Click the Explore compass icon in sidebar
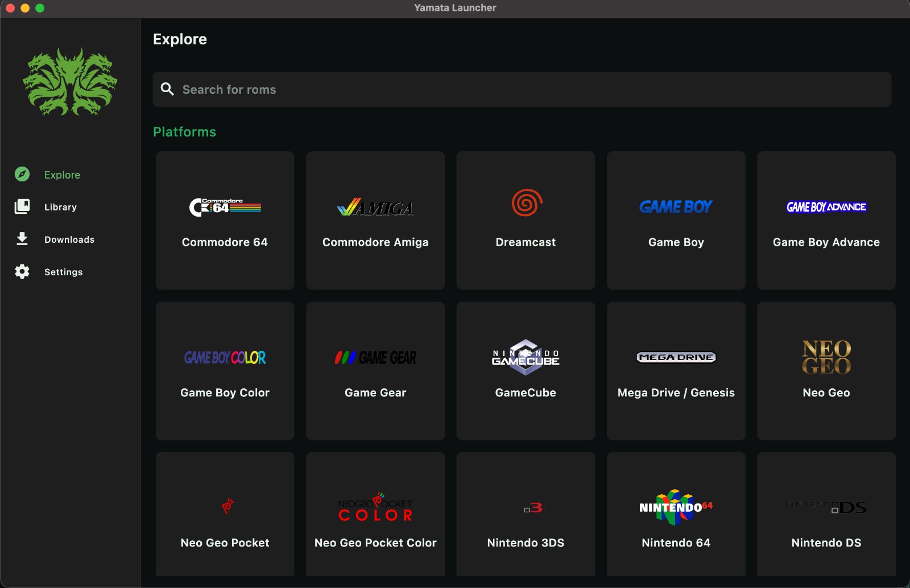Viewport: 910px width, 588px height. click(22, 174)
